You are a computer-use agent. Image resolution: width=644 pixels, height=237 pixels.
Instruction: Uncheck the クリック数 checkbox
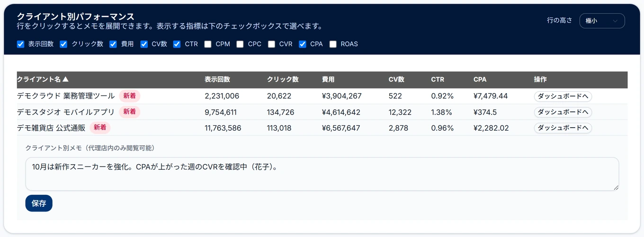click(x=63, y=44)
